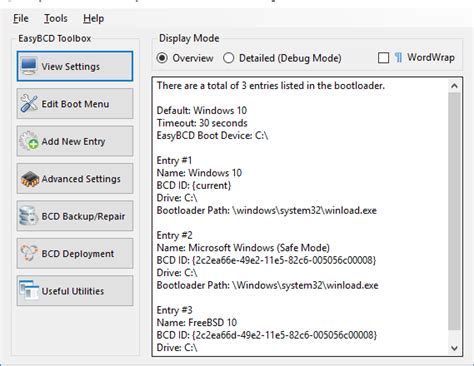Click the vertical scrollbar thumb
Screen dimensions: 474x366
pos(454,212)
